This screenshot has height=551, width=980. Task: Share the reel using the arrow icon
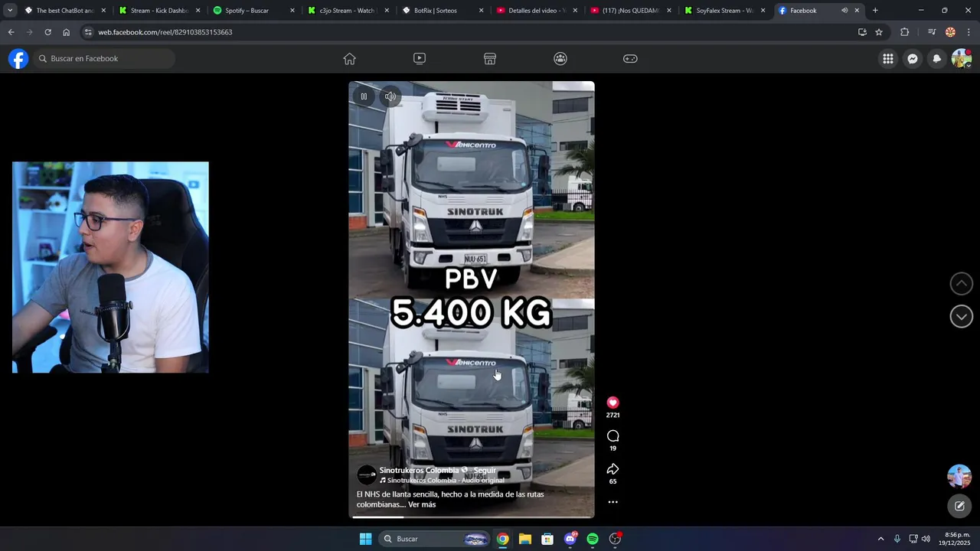(x=612, y=468)
